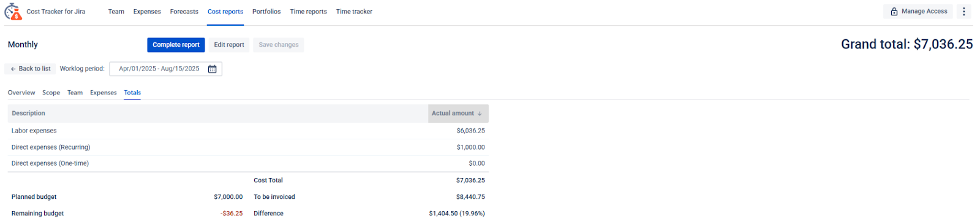Open the calendar date picker icon
980x224 pixels.
pos(212,69)
